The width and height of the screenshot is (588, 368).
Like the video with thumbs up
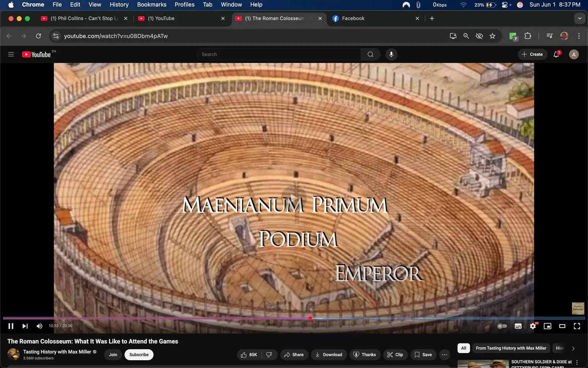click(246, 355)
